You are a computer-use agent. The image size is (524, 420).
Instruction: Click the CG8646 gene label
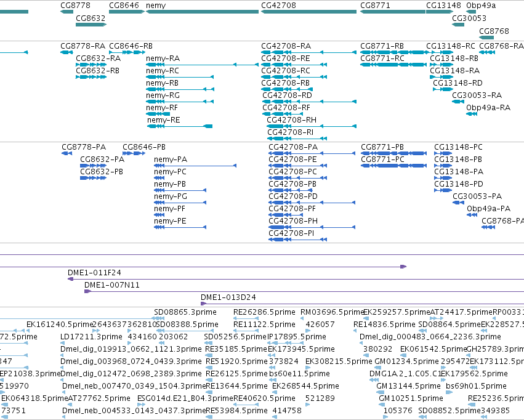point(124,6)
